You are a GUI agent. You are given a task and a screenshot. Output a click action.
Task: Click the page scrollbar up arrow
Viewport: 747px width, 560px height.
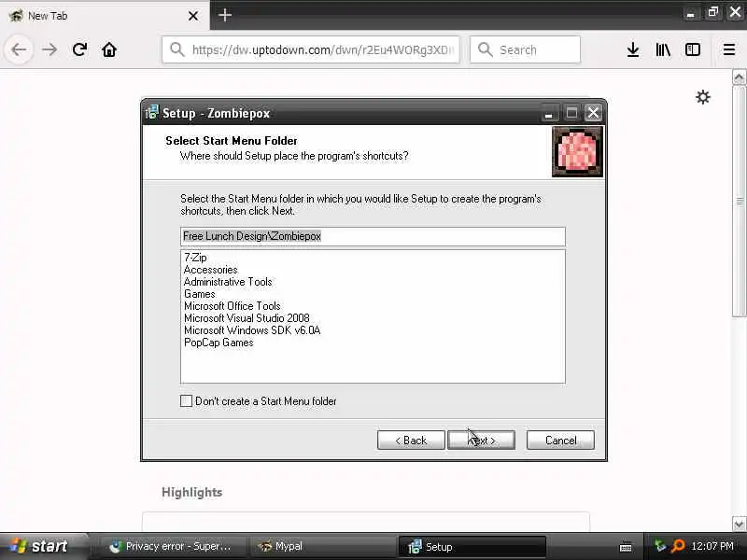click(x=739, y=77)
